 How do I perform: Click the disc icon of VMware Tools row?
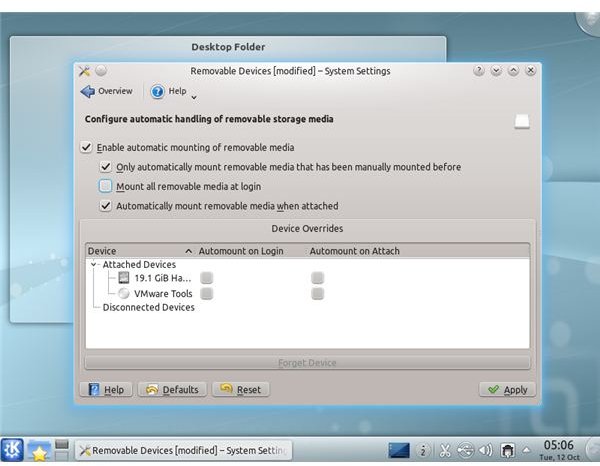[x=124, y=293]
